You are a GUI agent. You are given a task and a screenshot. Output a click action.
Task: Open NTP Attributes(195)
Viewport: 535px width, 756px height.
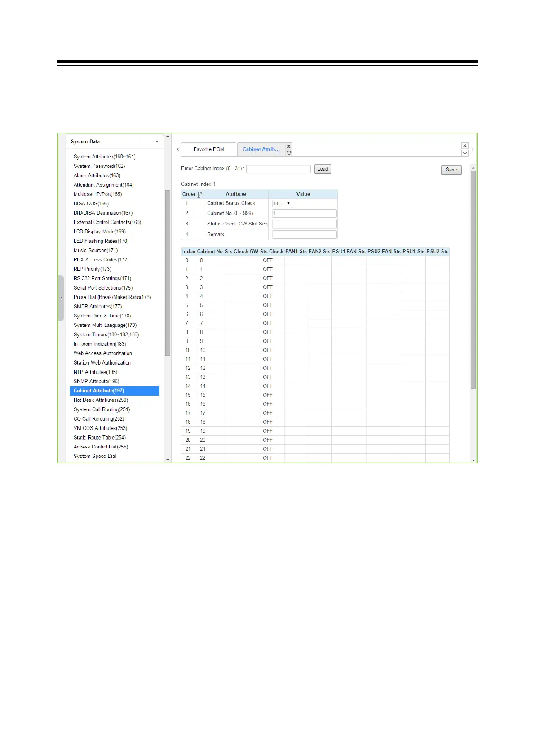[x=95, y=372]
